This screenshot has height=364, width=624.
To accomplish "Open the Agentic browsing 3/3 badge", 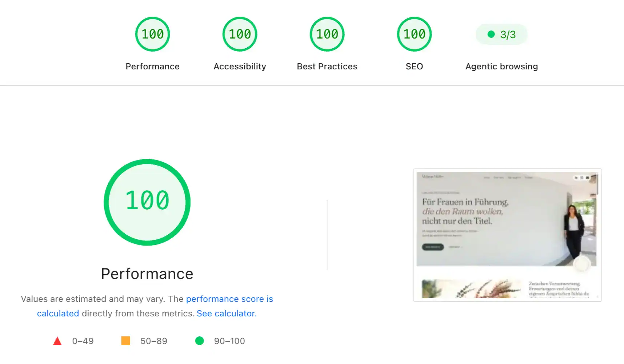I will tap(501, 34).
